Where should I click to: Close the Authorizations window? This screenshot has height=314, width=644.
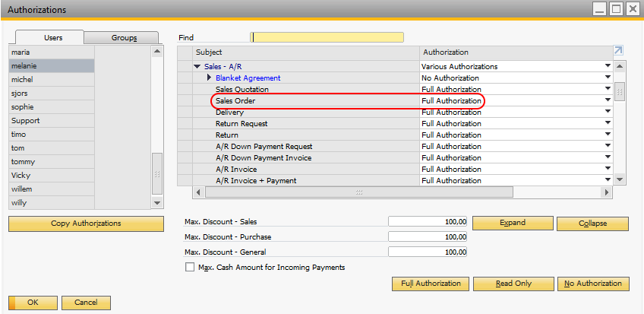pos(631,9)
